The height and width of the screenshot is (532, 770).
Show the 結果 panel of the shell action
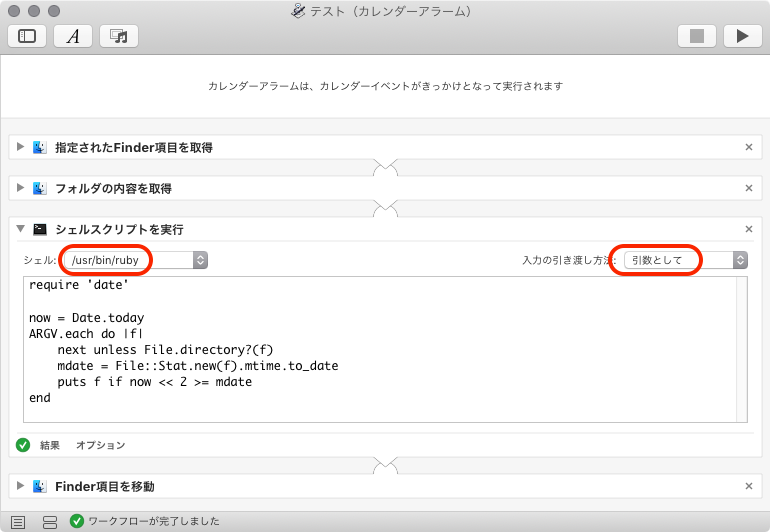(x=50, y=445)
